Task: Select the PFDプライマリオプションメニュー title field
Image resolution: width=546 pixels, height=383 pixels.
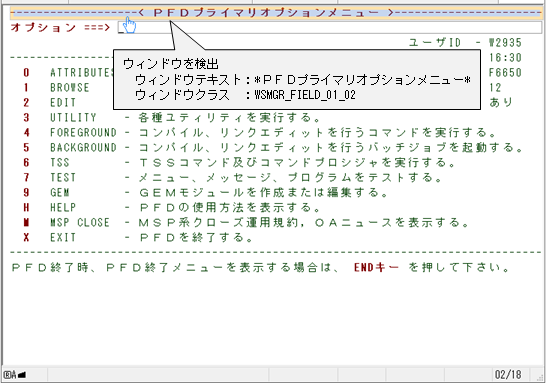Action: [276, 13]
